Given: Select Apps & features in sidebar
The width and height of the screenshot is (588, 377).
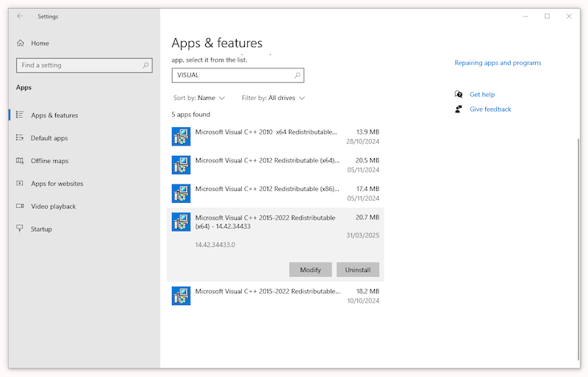Looking at the screenshot, I should (54, 115).
